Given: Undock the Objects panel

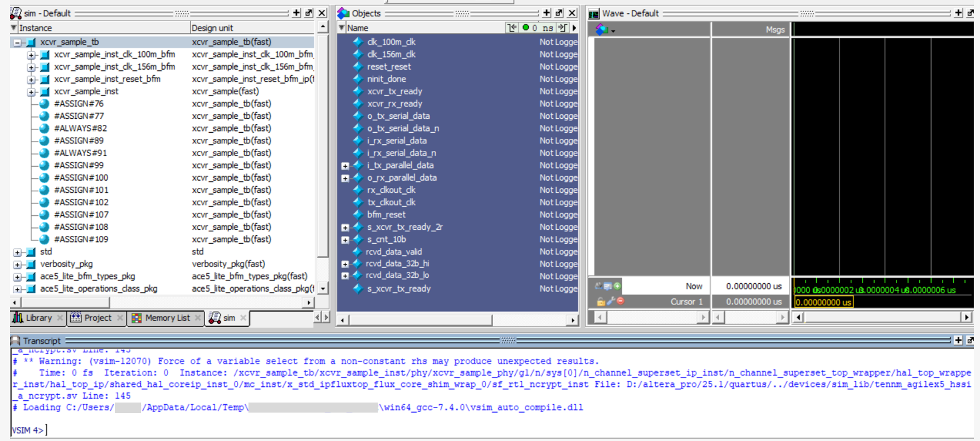Looking at the screenshot, I should [x=559, y=13].
